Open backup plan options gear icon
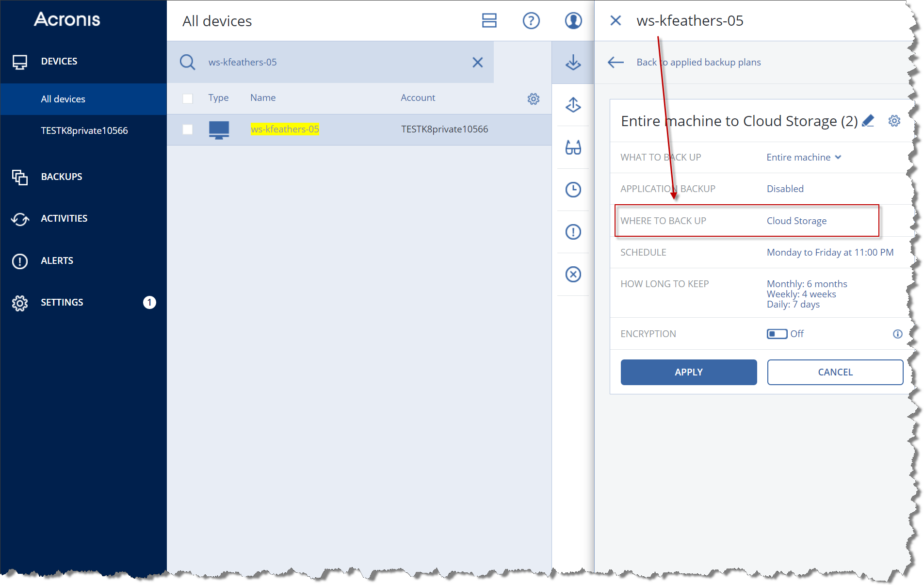Screen dimensions: 924x585 894,121
